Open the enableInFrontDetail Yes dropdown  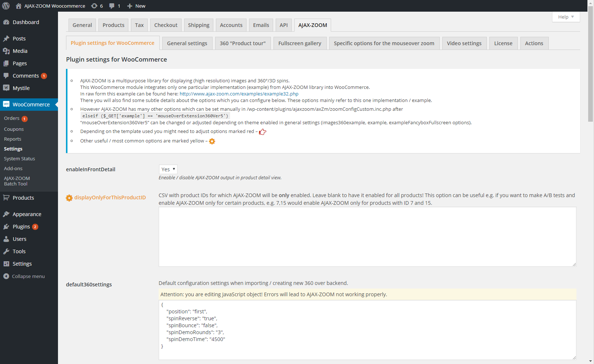pos(168,169)
